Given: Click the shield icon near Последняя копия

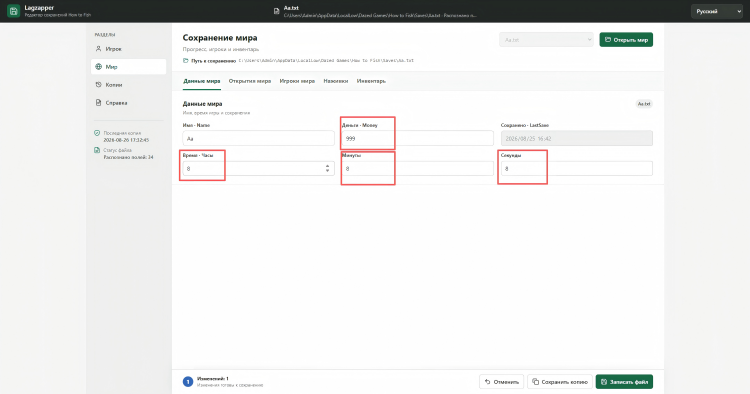Looking at the screenshot, I should tap(97, 133).
